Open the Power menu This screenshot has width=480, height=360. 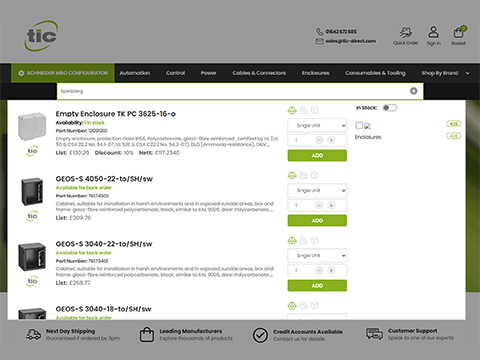(208, 73)
